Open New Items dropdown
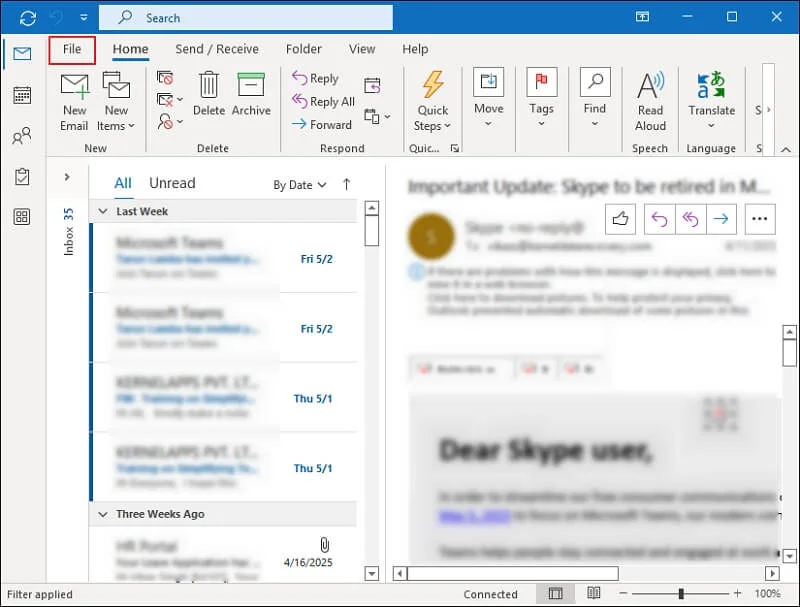This screenshot has height=607, width=800. pos(116,102)
